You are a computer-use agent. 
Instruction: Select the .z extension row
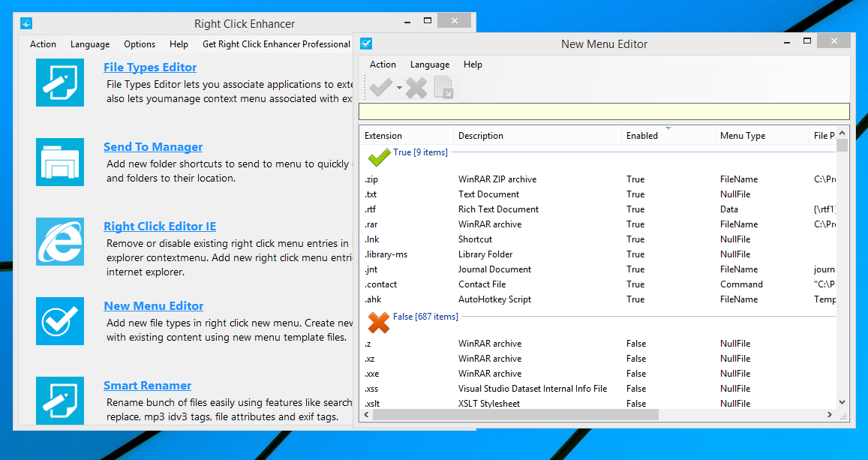coord(598,344)
